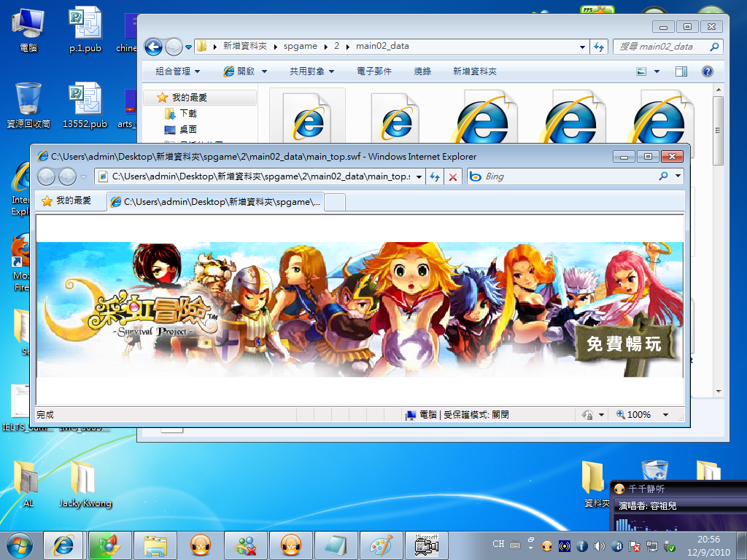
Task: Select the second IE file thumbnail in Explorer
Action: [395, 117]
